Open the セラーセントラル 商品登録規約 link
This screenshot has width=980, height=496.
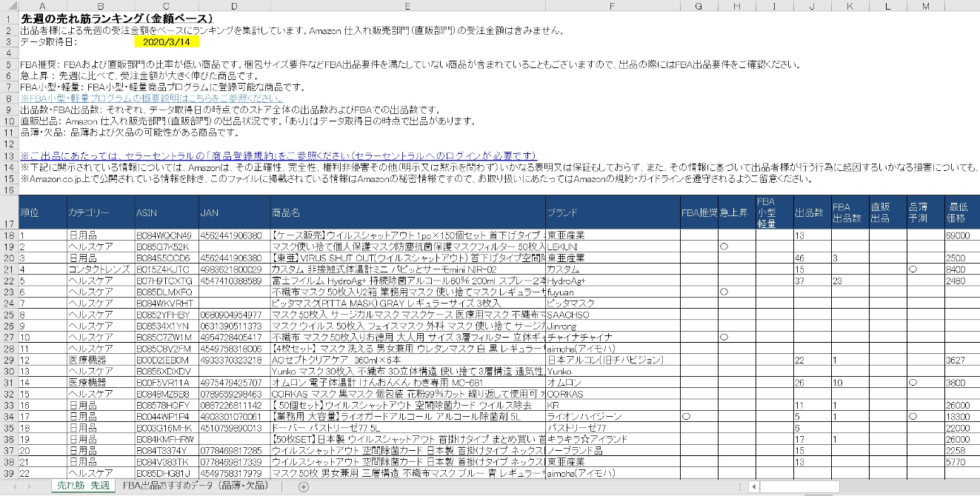(x=279, y=155)
